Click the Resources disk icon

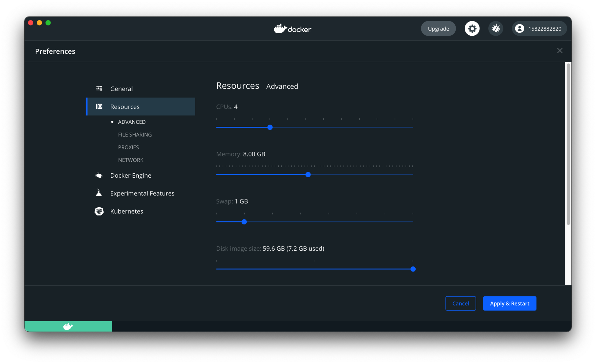(x=99, y=106)
